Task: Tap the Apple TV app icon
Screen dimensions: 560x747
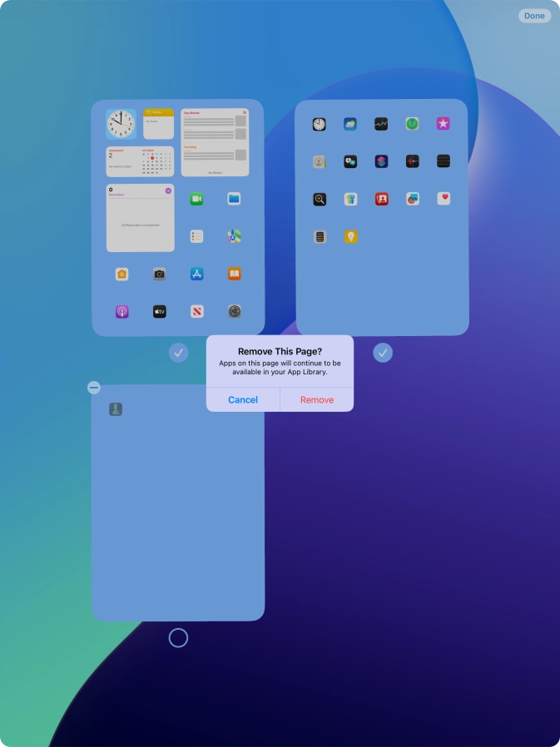Action: tap(159, 312)
